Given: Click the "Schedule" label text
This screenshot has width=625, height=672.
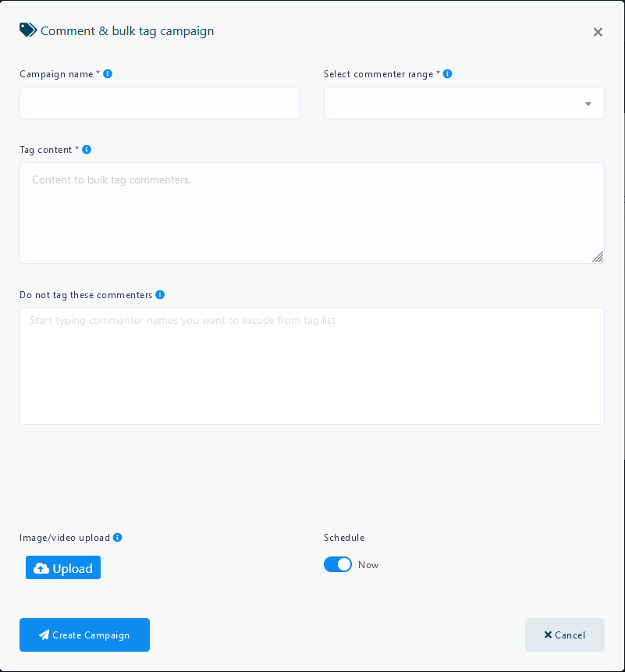Looking at the screenshot, I should coord(344,538).
